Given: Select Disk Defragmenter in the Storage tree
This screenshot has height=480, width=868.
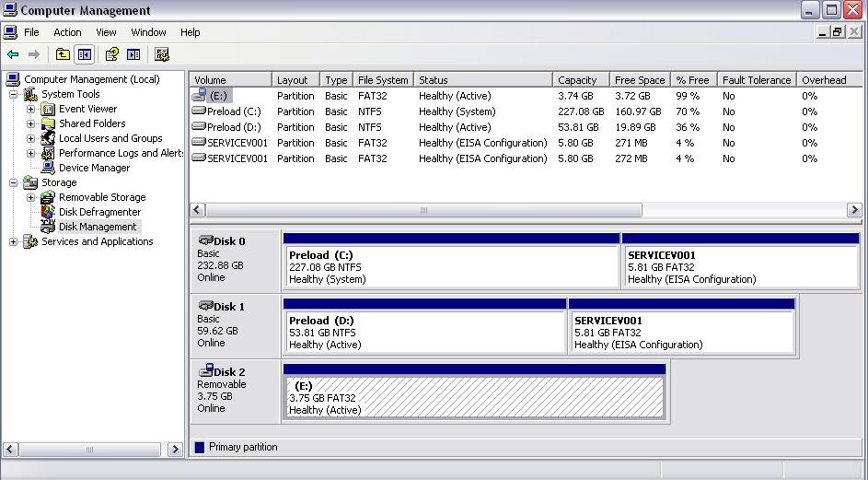Looking at the screenshot, I should click(99, 212).
